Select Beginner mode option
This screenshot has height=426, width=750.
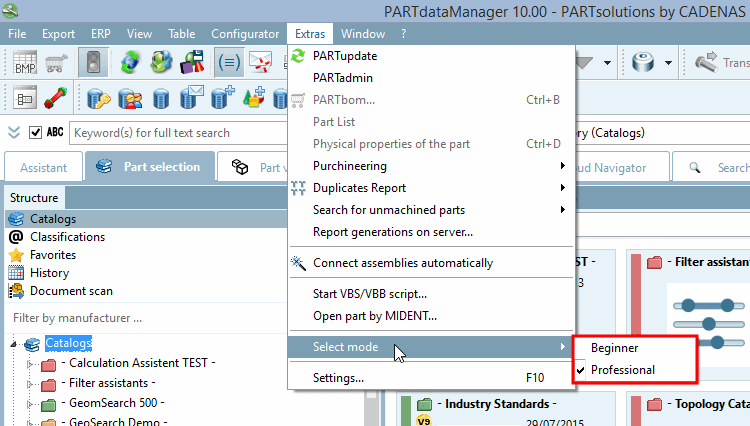pyautogui.click(x=614, y=348)
